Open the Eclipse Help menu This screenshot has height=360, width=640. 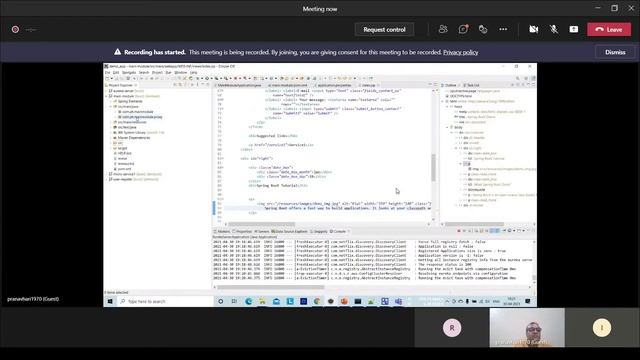193,73
